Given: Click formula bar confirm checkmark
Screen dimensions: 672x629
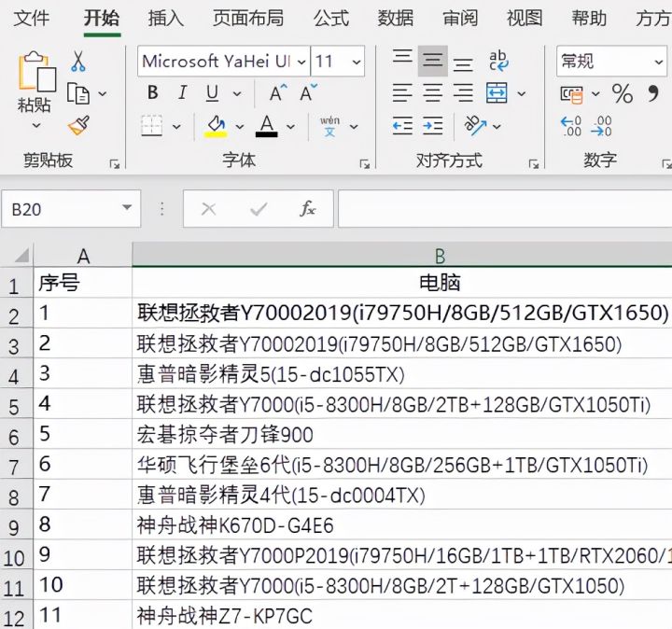Looking at the screenshot, I should coord(259,209).
